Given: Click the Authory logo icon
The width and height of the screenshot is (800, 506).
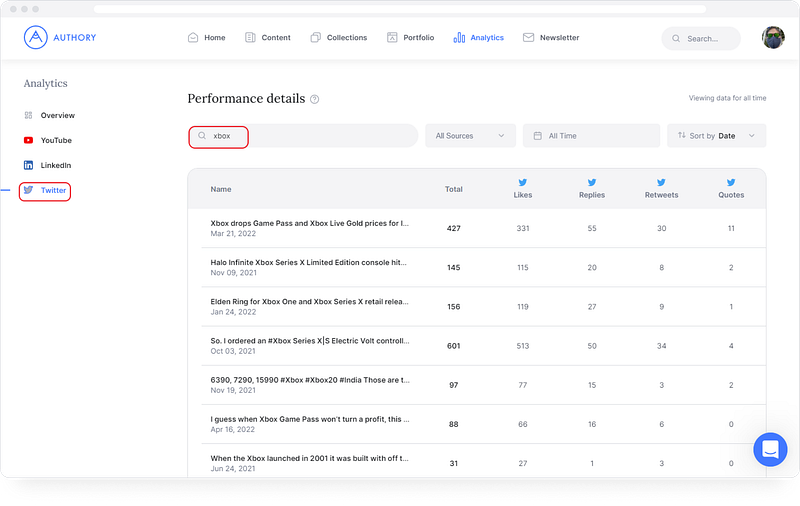Looking at the screenshot, I should (35, 37).
